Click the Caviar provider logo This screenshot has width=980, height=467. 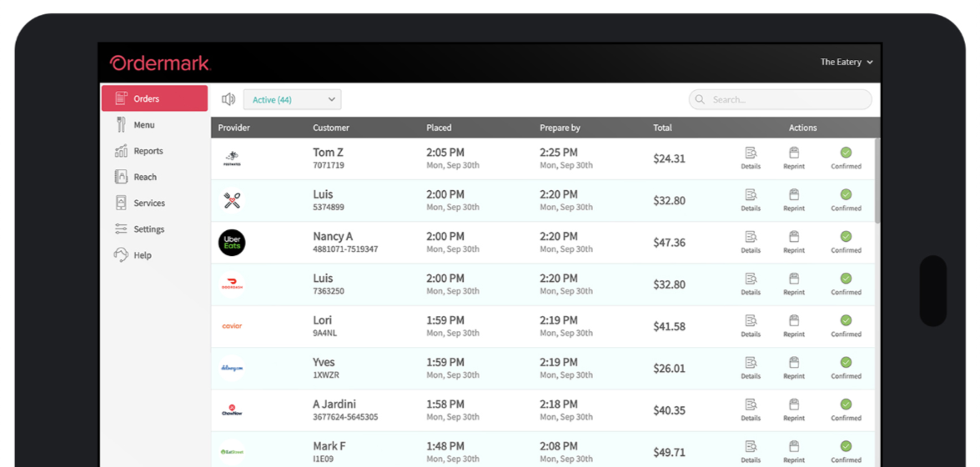pos(232,326)
